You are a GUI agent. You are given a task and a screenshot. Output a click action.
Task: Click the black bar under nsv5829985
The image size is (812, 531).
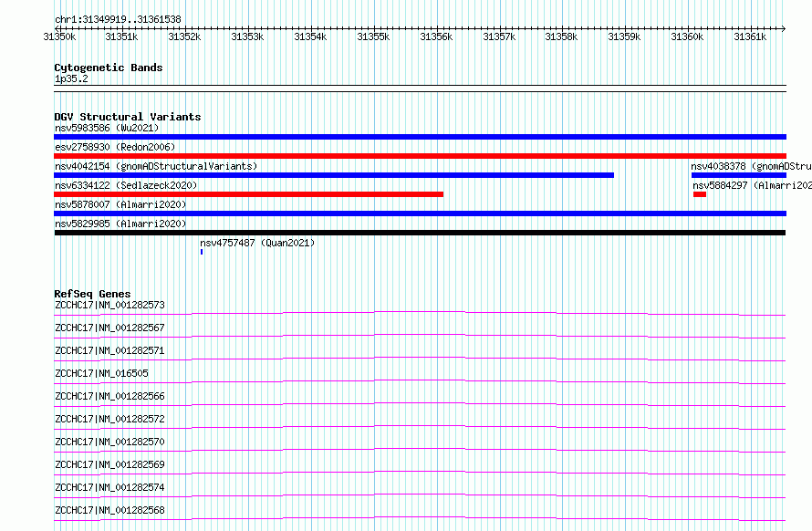(420, 233)
